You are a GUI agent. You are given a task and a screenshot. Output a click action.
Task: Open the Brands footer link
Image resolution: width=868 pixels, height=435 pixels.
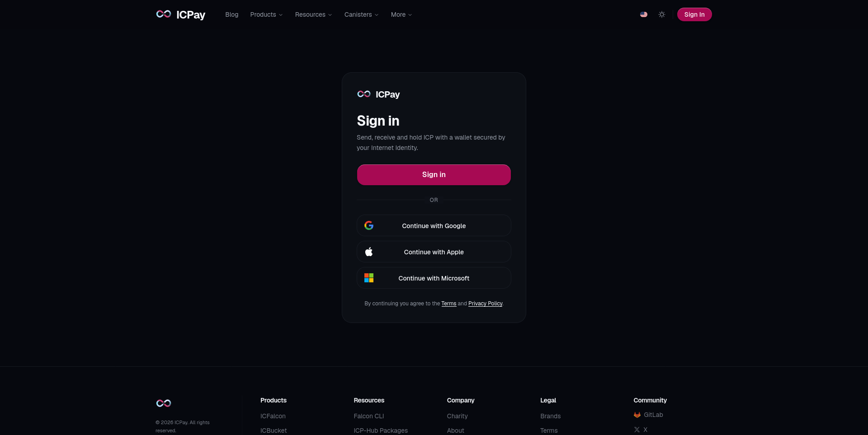pos(551,416)
